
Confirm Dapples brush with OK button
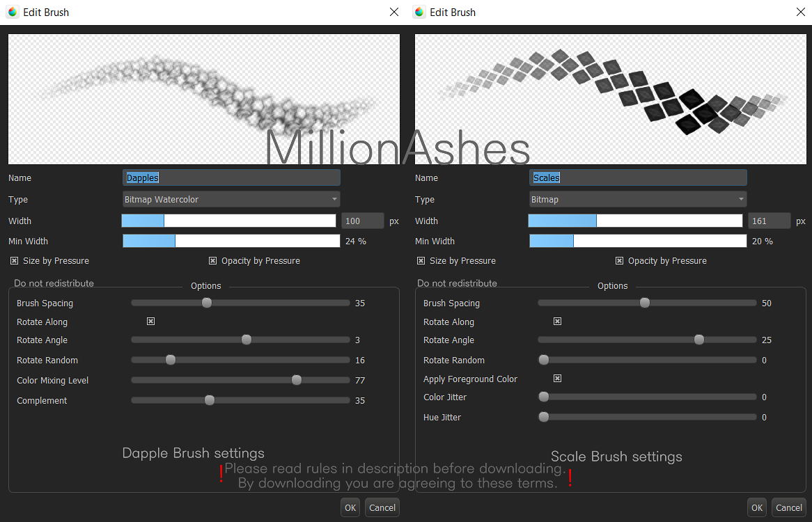tap(350, 507)
